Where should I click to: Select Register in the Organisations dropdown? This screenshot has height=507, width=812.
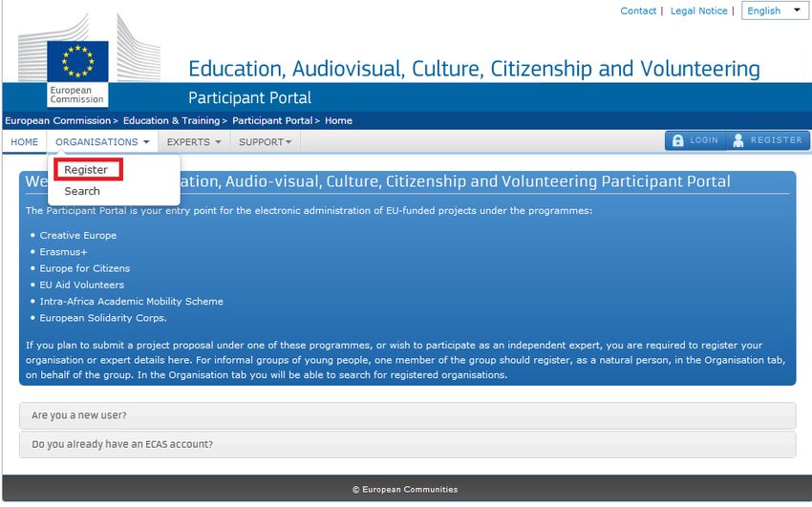tap(86, 170)
